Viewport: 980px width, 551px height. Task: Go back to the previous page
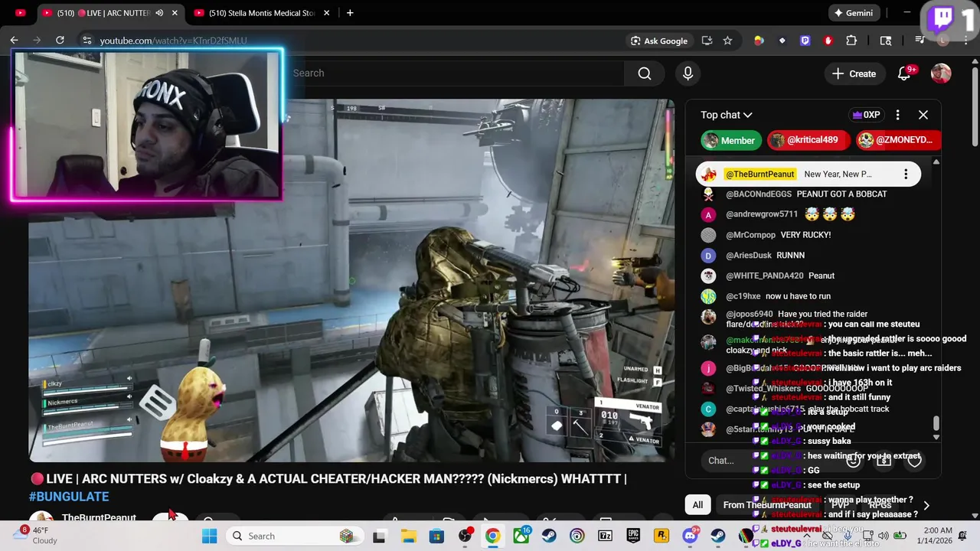point(14,40)
